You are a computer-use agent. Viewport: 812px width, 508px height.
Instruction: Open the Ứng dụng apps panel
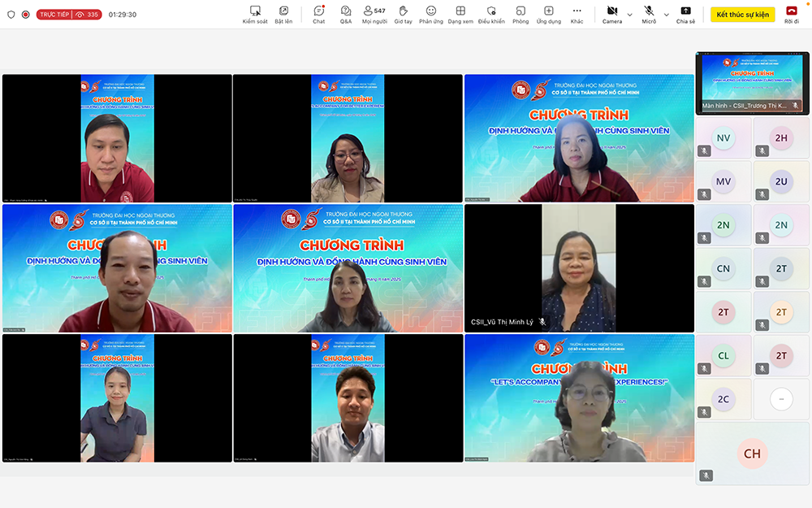pyautogui.click(x=549, y=14)
